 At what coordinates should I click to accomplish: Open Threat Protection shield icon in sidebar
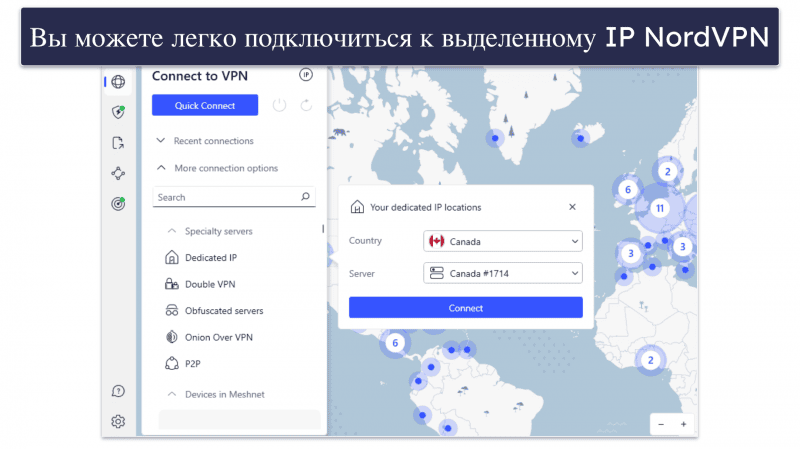point(118,112)
